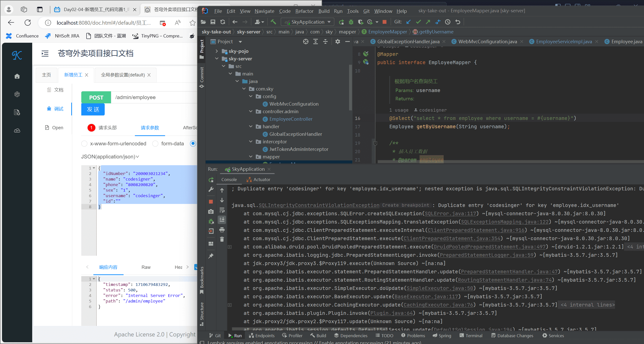Run SkyApplication with coverage icon
This screenshot has width=644, height=344.
(361, 22)
